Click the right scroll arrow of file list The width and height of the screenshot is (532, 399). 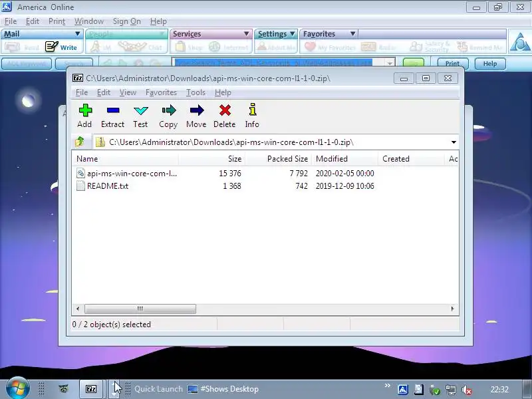[452, 309]
